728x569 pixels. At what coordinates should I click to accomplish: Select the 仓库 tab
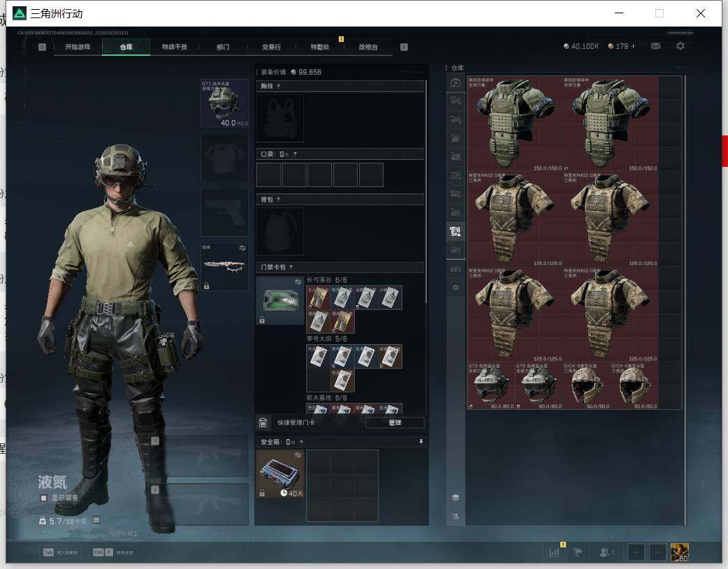126,47
